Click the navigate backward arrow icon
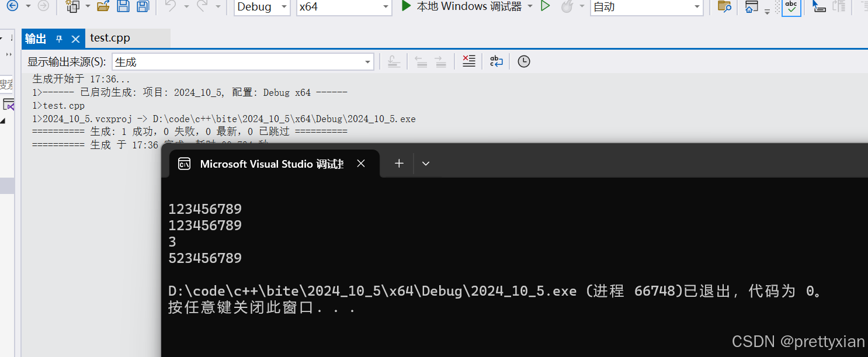The height and width of the screenshot is (357, 868). [12, 6]
